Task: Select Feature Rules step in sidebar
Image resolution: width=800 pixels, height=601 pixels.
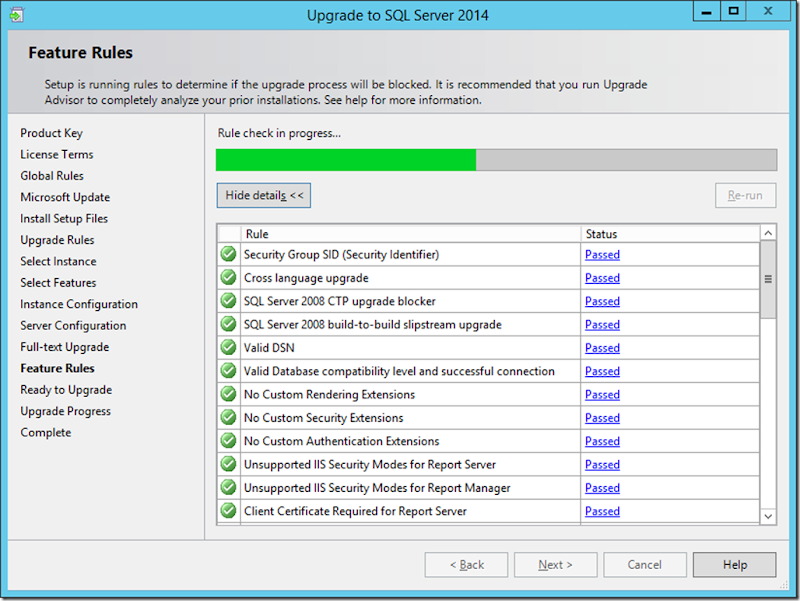Action: [x=57, y=368]
